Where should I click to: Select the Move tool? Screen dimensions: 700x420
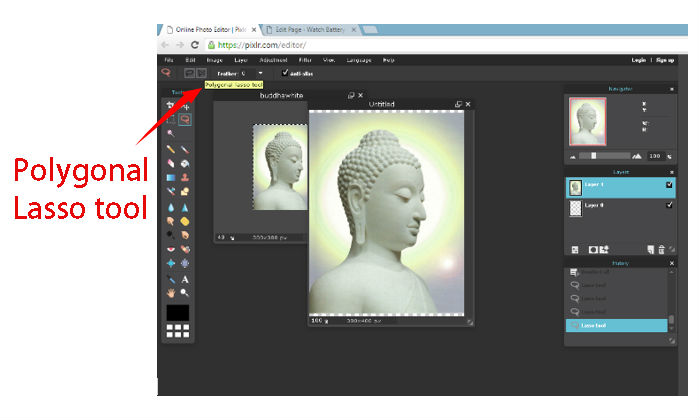coord(185,106)
